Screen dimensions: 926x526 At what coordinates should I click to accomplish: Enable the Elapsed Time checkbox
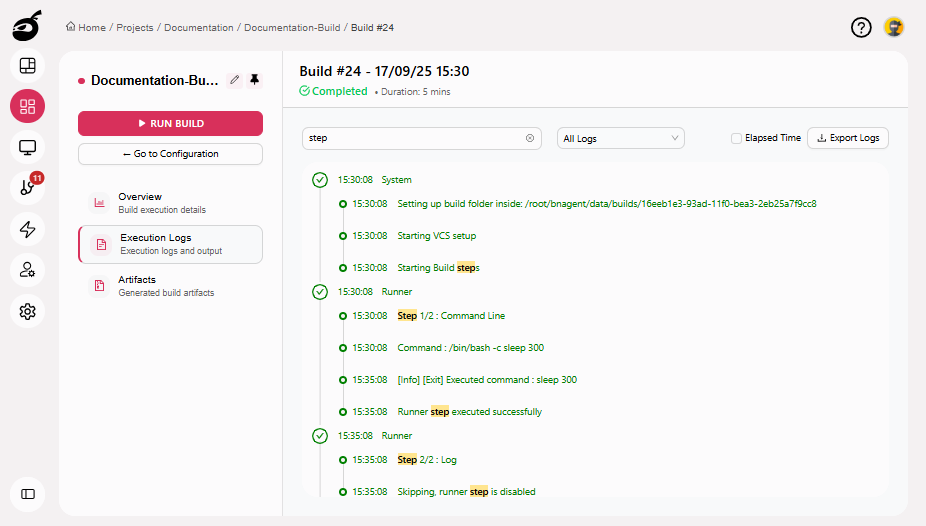[736, 138]
